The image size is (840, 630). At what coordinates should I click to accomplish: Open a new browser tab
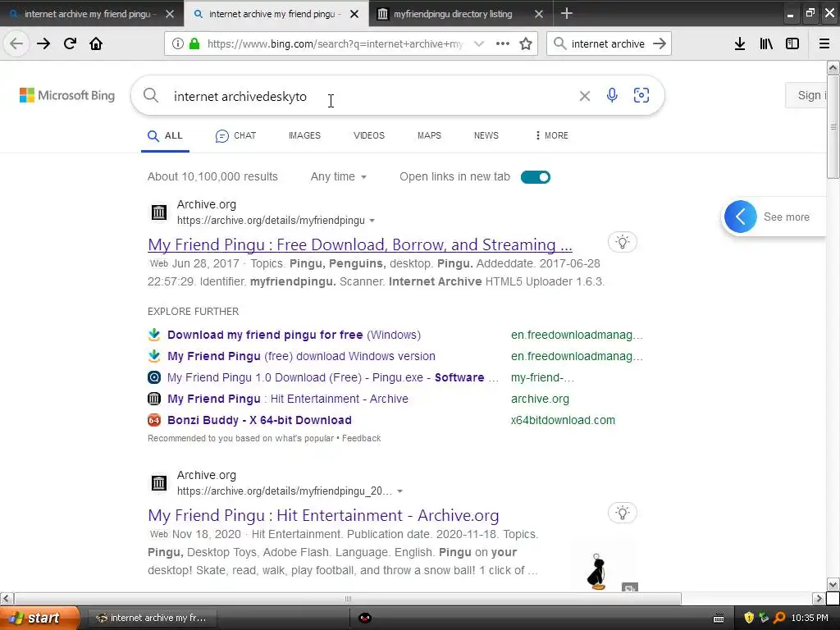click(x=567, y=13)
